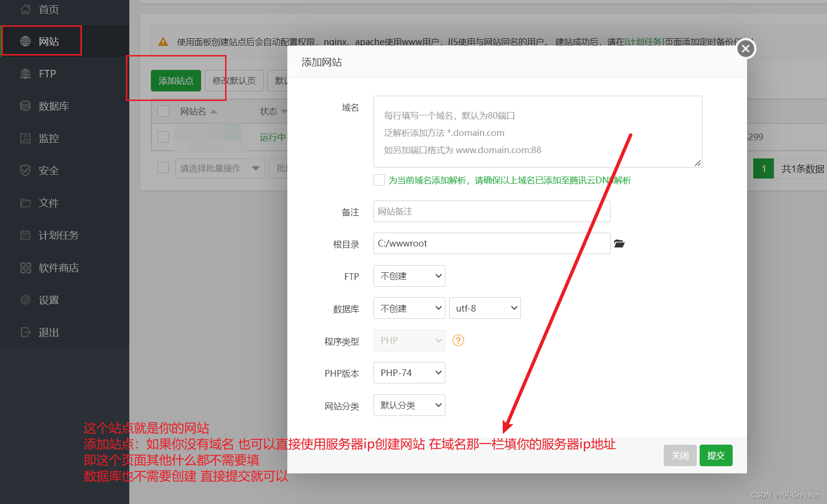Click the 计划任务 calendar icon

(x=25, y=235)
